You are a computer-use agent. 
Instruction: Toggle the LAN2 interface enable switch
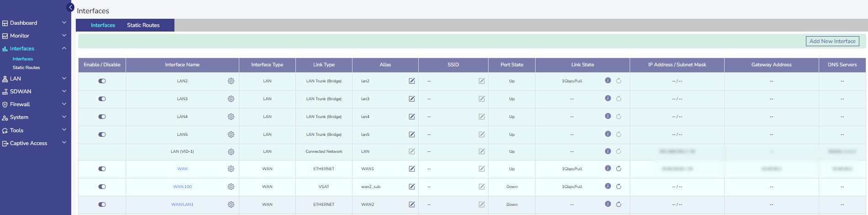pyautogui.click(x=102, y=81)
